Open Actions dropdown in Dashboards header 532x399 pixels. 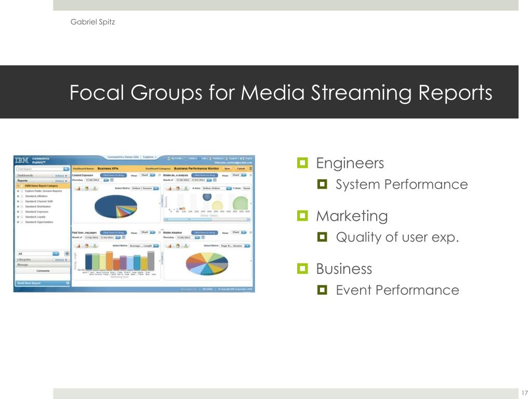(x=61, y=176)
